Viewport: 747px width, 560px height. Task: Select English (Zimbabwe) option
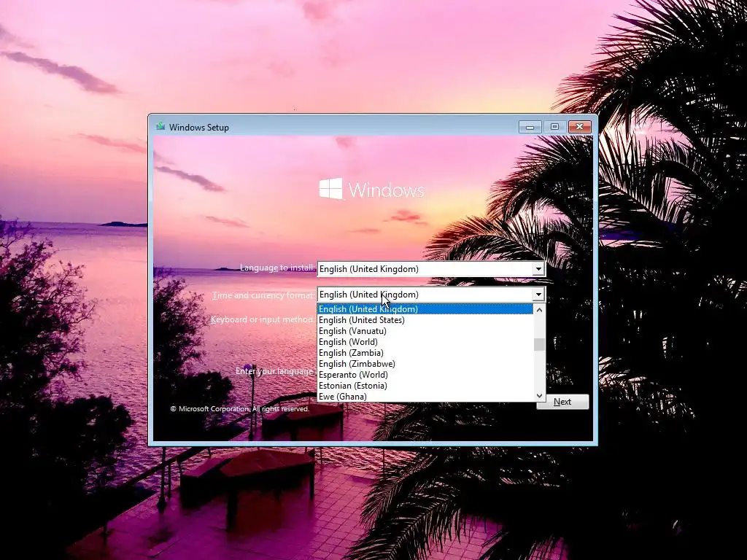(x=425, y=364)
